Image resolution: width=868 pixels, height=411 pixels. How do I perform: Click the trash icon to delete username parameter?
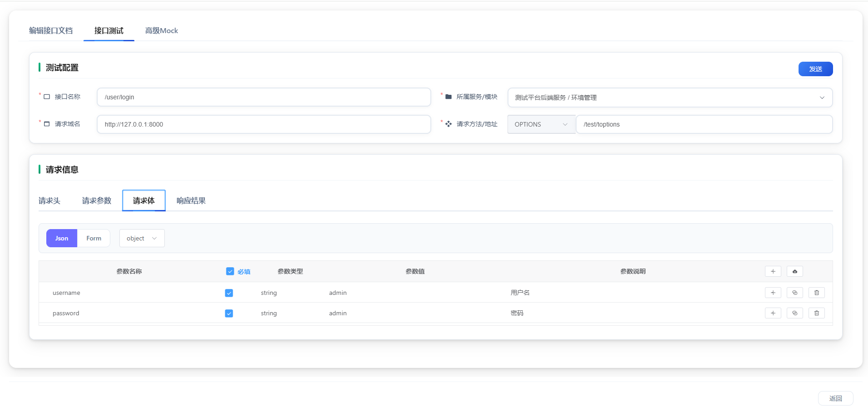click(x=816, y=293)
